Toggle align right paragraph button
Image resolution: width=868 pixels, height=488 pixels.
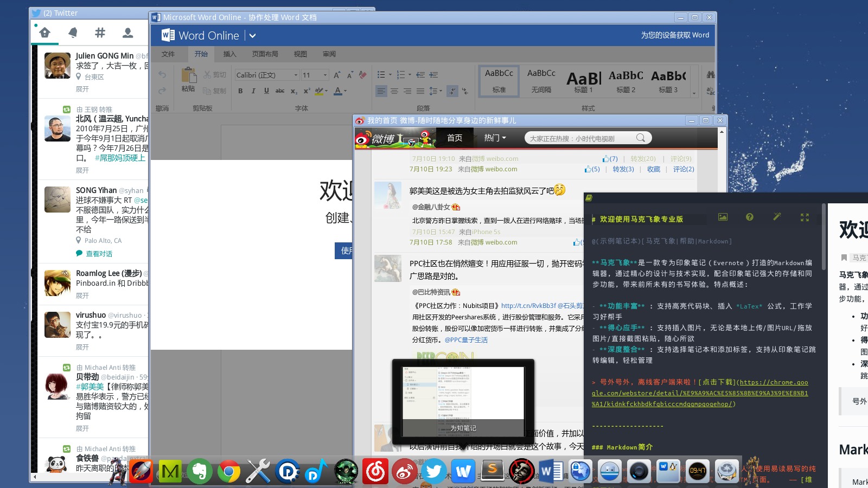407,91
